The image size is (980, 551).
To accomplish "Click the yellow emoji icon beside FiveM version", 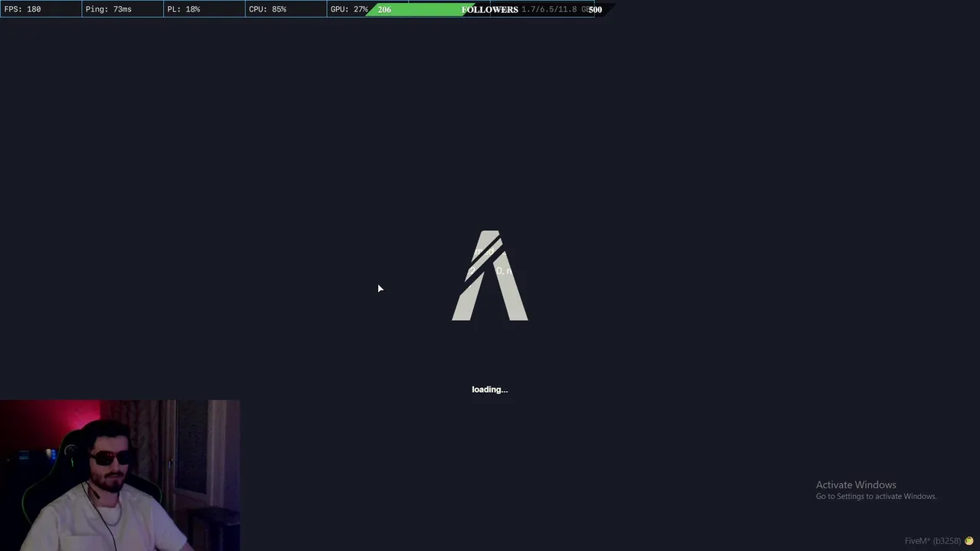I will tap(969, 541).
